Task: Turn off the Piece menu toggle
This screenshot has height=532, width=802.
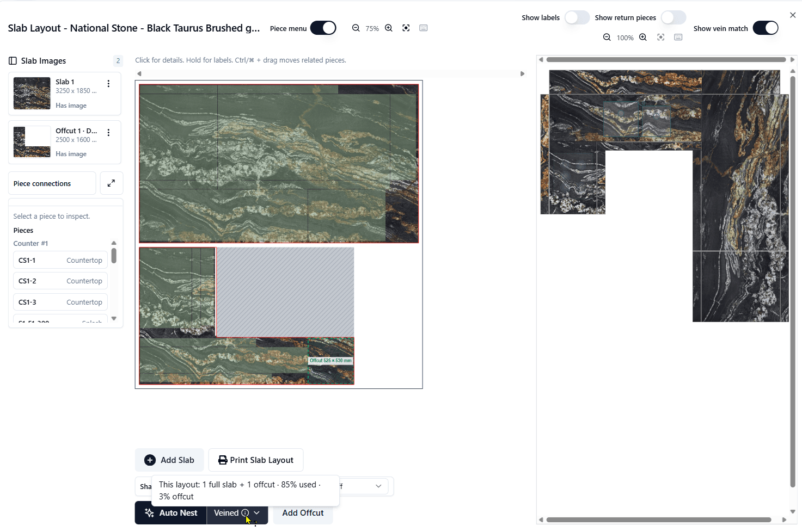Action: [x=323, y=28]
